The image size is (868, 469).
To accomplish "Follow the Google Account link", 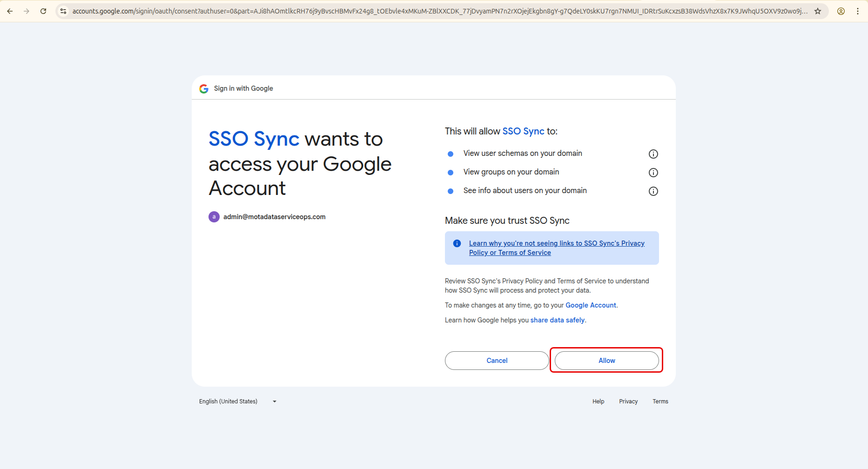I will tap(591, 305).
